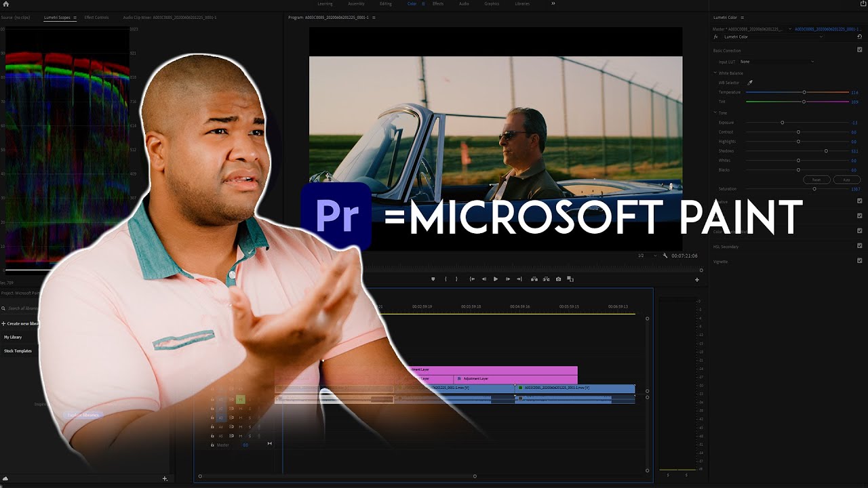Open the Lumetri Color panel menu icon
The width and height of the screenshot is (868, 488).
[x=743, y=17]
